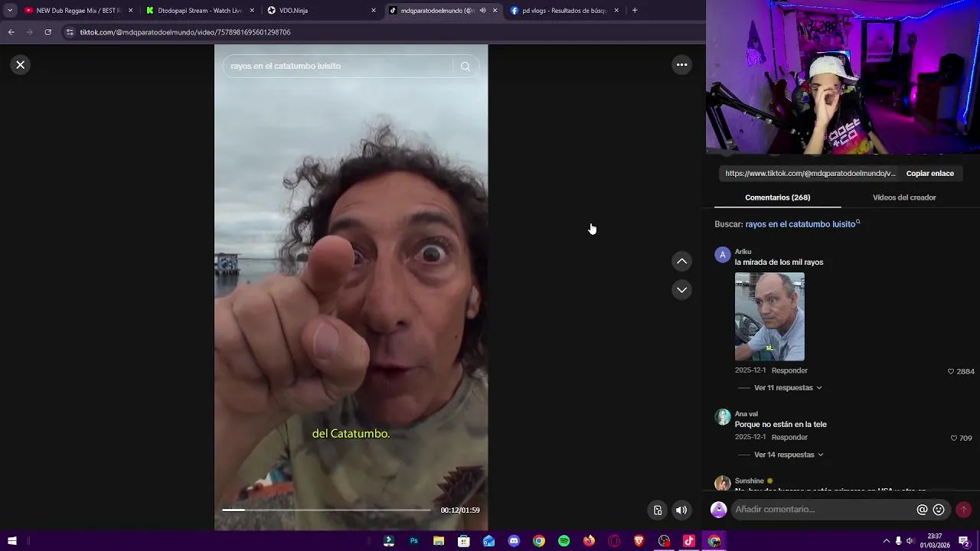Click the red send comment button
Viewport: 980px width, 551px height.
coord(963,510)
